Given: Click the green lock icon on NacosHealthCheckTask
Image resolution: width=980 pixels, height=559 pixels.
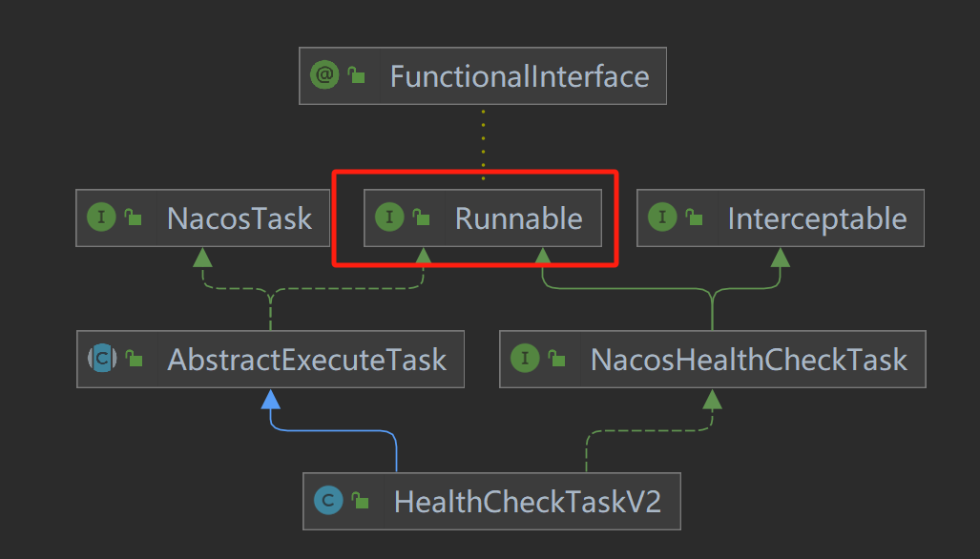Looking at the screenshot, I should pyautogui.click(x=556, y=360).
